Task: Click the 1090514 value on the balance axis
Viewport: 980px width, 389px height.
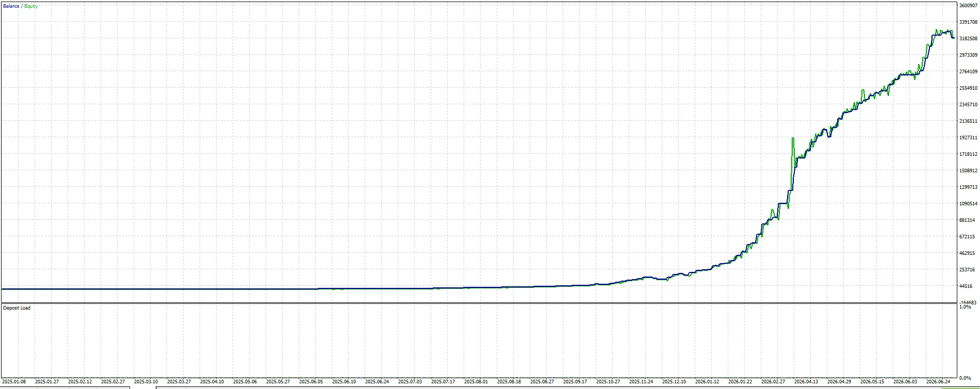Action: [968, 204]
